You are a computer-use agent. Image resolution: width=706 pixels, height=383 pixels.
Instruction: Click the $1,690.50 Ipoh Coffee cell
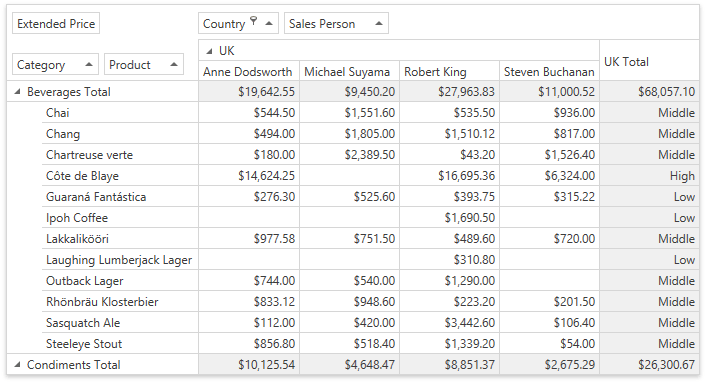point(449,218)
